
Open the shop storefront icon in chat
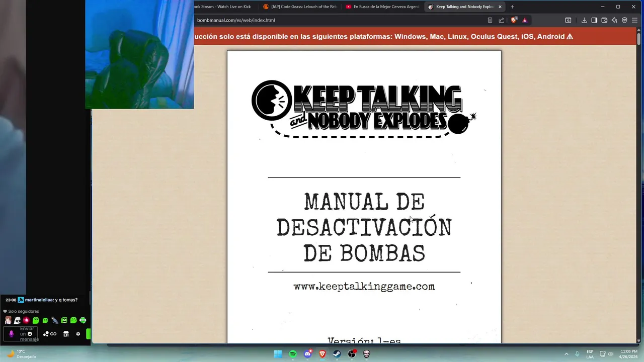pyautogui.click(x=66, y=334)
